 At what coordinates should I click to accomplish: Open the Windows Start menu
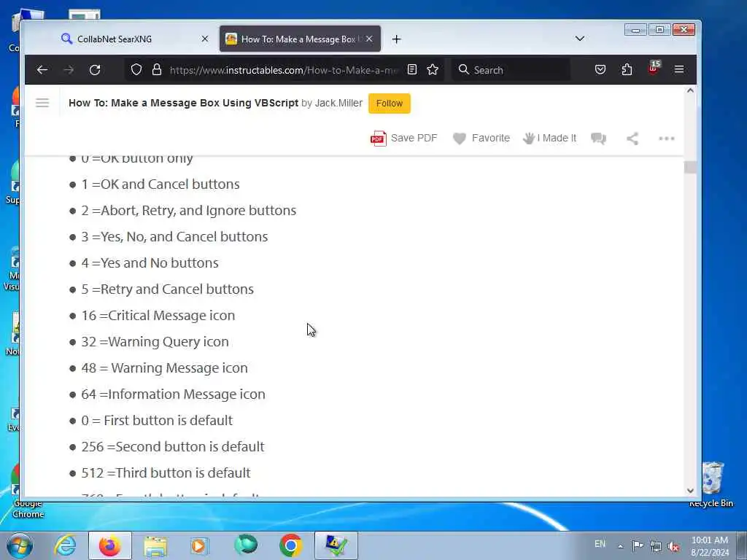pyautogui.click(x=20, y=545)
